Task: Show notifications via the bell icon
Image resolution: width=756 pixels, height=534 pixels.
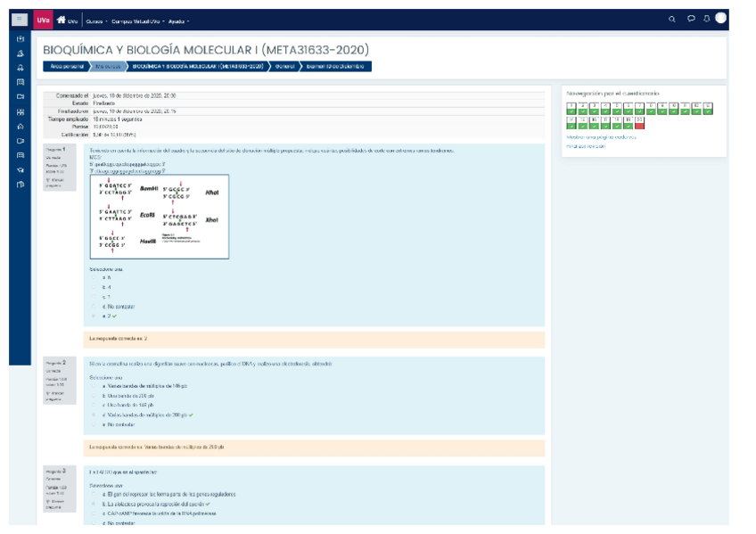Action: pos(706,20)
